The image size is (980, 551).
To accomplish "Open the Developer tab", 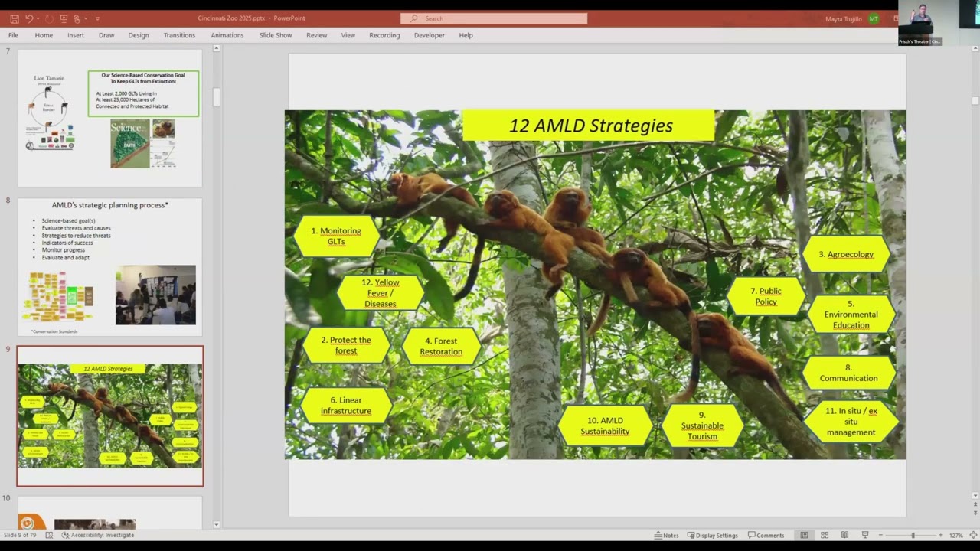I will 430,35.
